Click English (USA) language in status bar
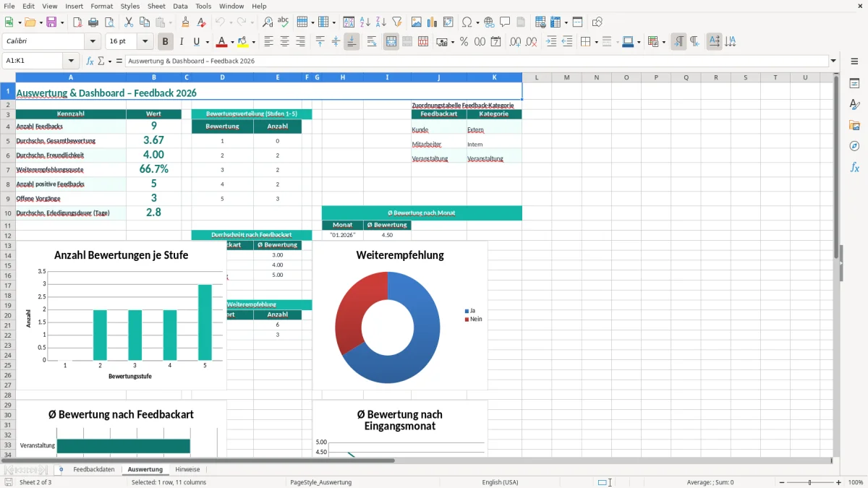 [x=501, y=482]
